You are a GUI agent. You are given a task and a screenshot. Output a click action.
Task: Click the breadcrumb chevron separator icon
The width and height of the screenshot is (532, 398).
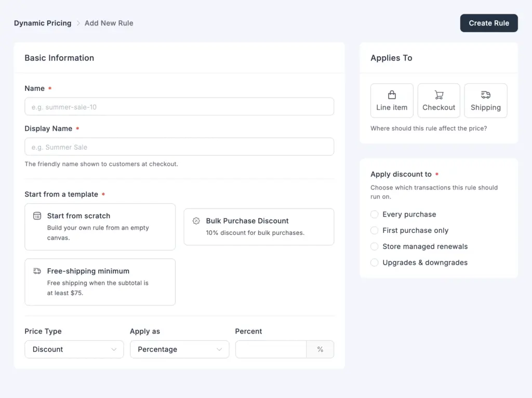coord(78,23)
